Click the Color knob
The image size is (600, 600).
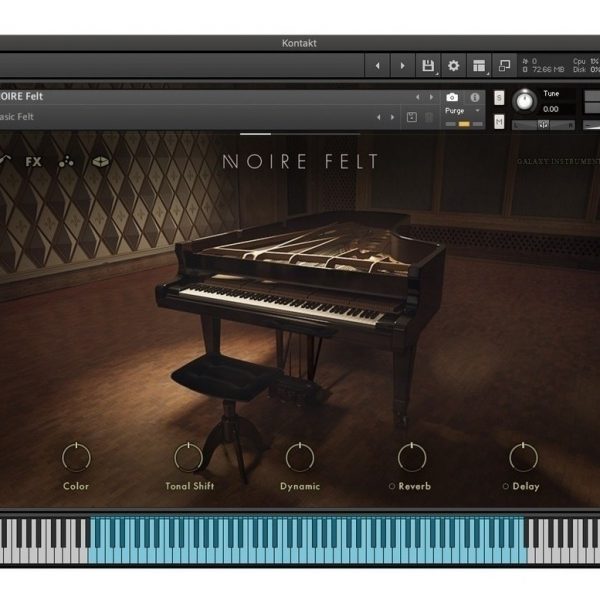click(x=76, y=457)
